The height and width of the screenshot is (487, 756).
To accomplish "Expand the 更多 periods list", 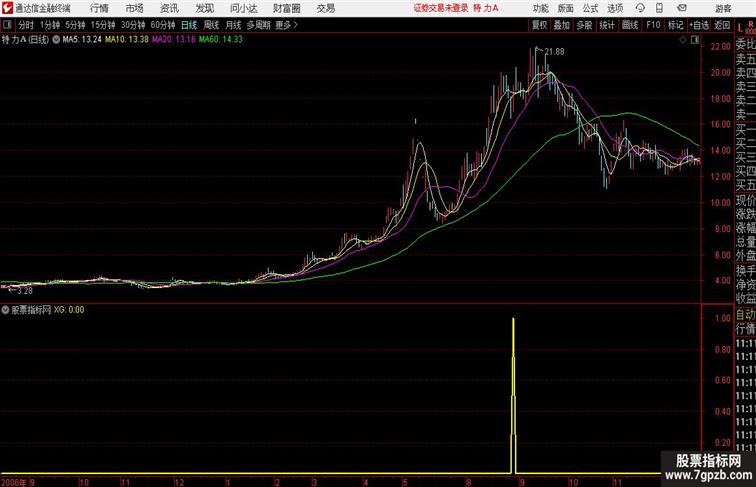I will click(286, 25).
